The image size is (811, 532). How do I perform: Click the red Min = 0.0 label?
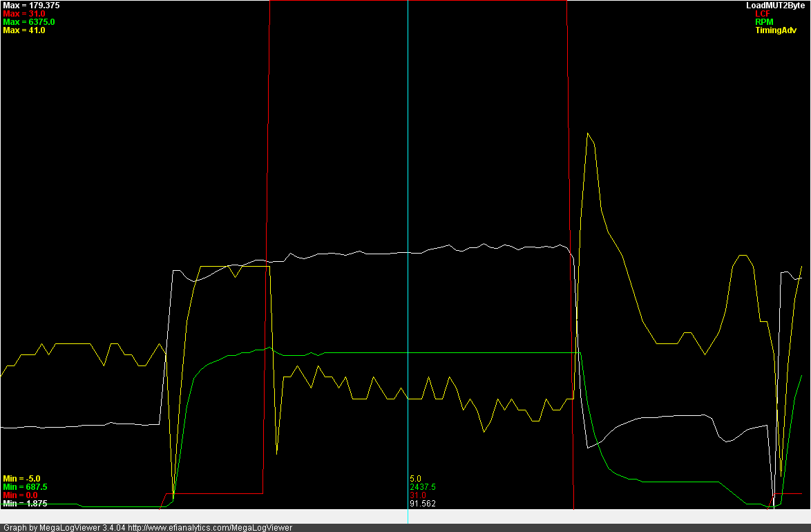coord(20,495)
